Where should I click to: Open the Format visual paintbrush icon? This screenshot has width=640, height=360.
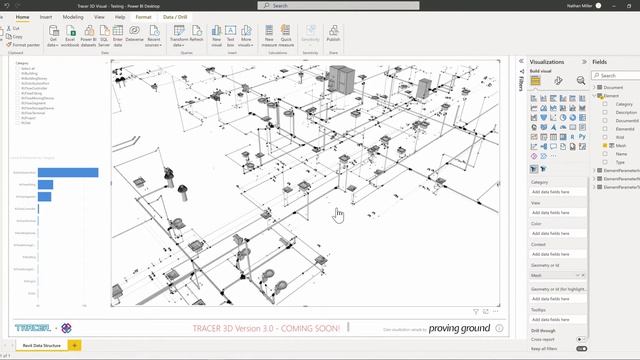(x=558, y=80)
